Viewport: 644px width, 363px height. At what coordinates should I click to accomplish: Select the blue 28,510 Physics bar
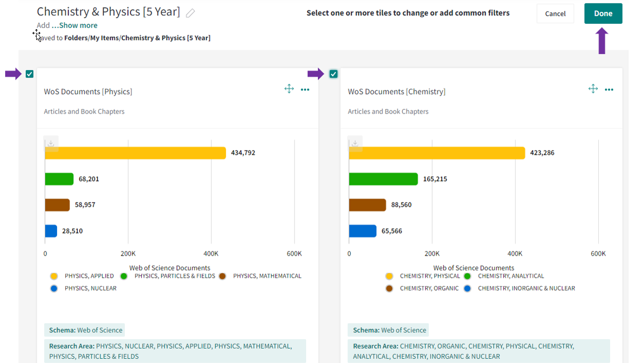point(51,231)
